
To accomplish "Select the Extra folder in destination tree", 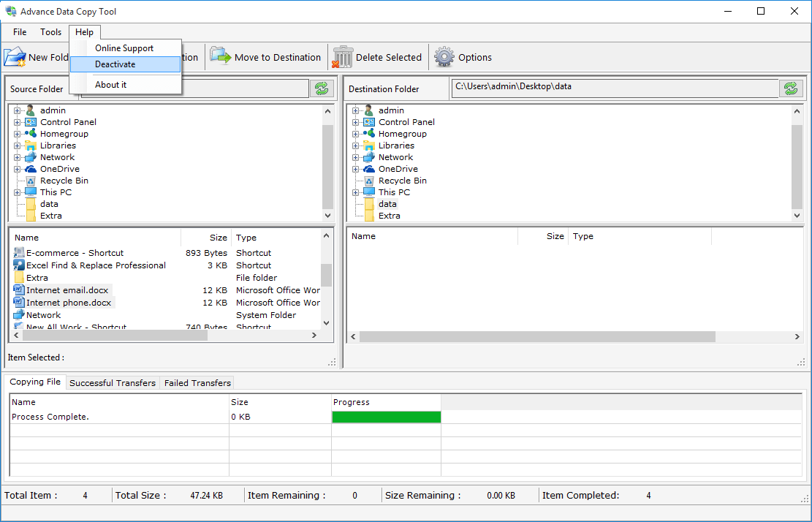I will 389,216.
